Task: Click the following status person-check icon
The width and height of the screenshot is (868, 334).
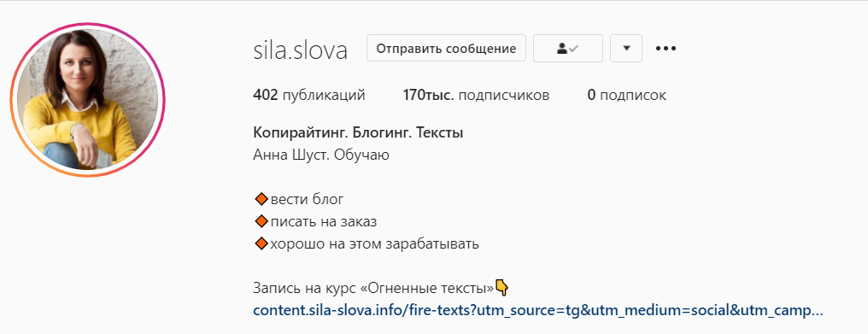Action: click(x=567, y=49)
